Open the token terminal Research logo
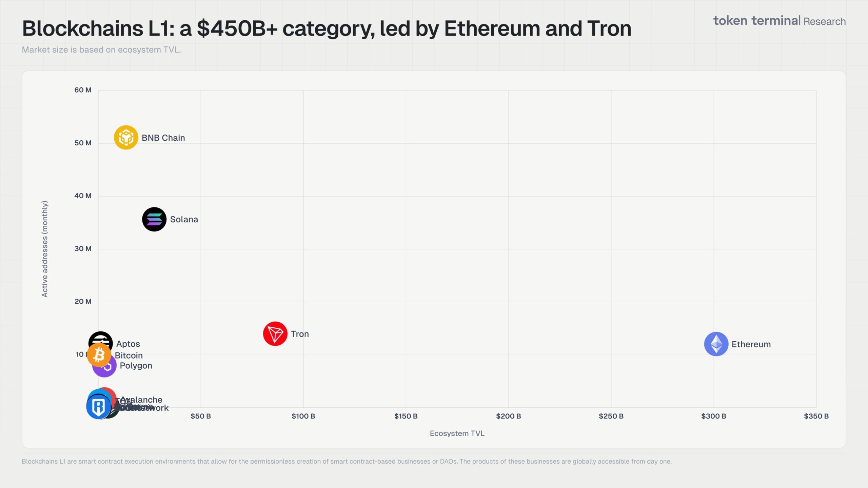 pos(779,21)
